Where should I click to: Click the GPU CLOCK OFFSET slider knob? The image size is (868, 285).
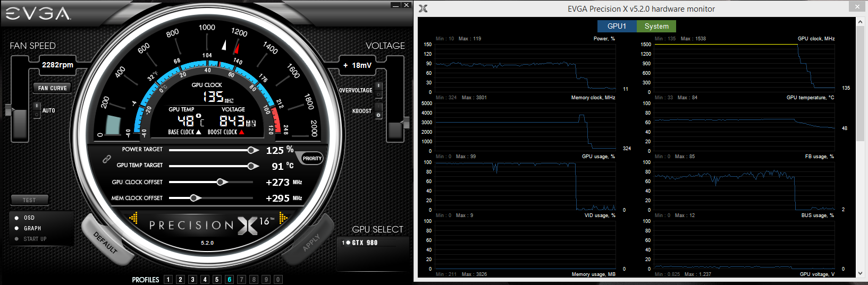click(221, 182)
